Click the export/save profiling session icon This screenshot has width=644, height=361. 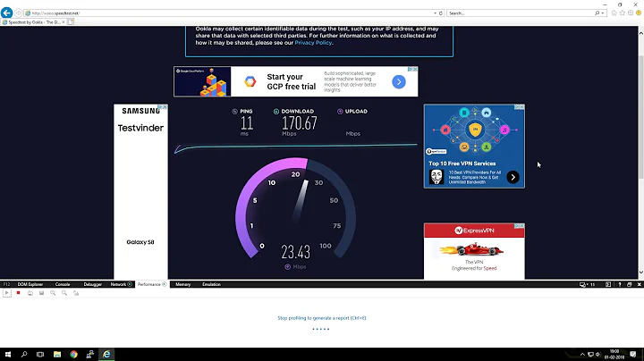(41, 293)
